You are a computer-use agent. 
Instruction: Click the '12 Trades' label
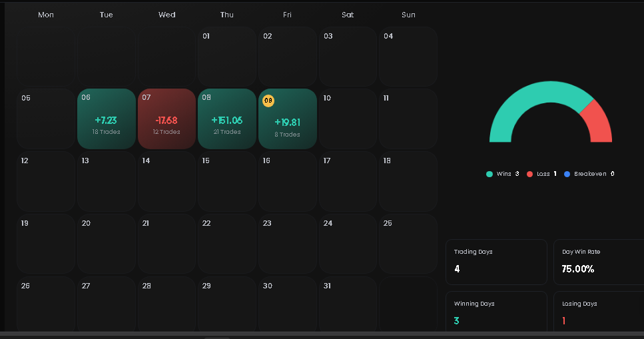166,132
